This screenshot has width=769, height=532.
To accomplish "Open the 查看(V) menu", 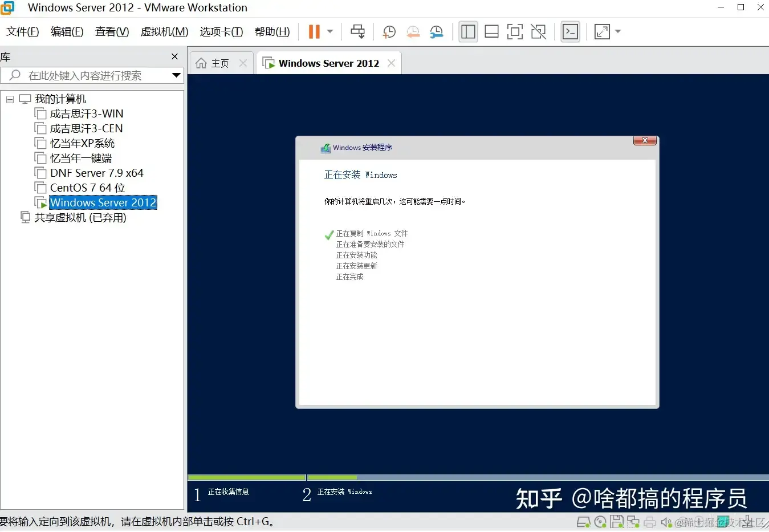I will click(x=112, y=32).
